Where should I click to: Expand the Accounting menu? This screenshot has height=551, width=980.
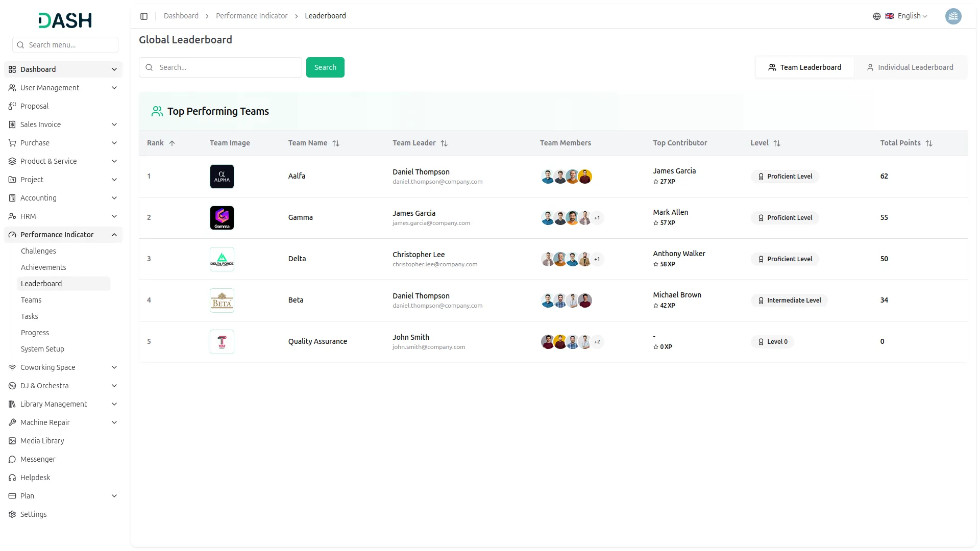pos(63,198)
